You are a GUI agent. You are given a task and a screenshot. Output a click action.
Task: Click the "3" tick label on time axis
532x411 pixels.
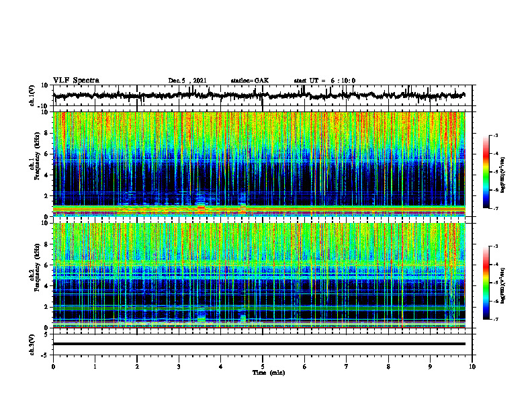(179, 367)
